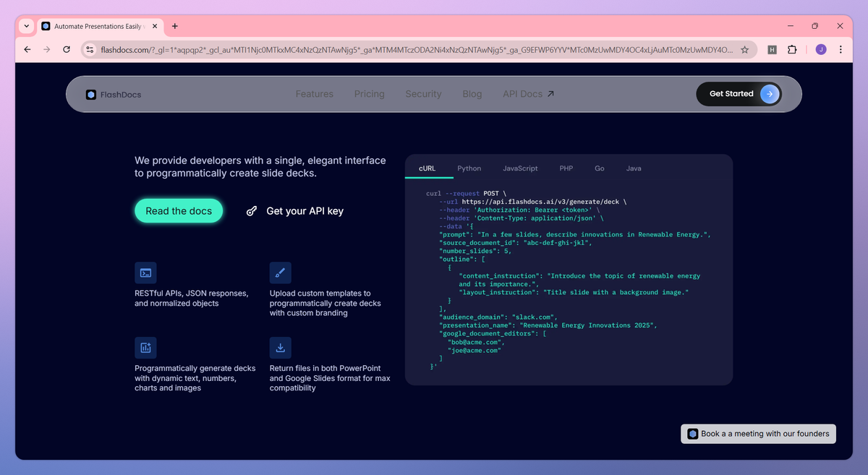
Task: Bookmark this page with the star icon
Action: (x=744, y=50)
